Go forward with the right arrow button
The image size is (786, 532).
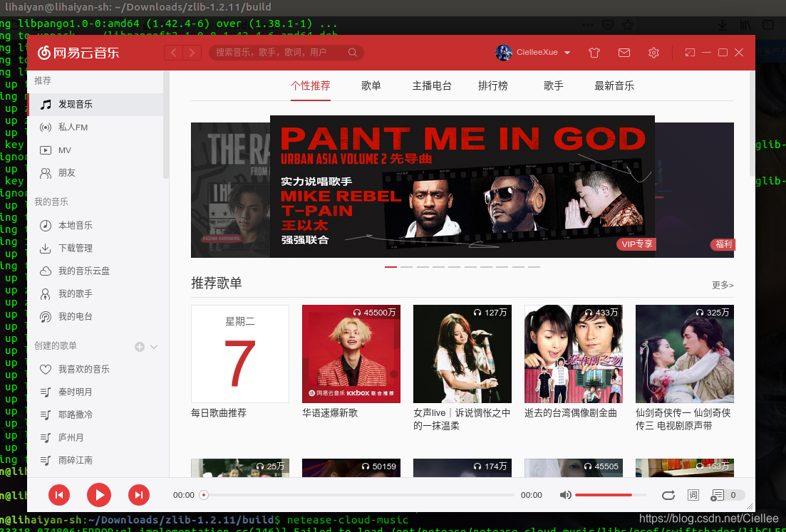click(192, 53)
